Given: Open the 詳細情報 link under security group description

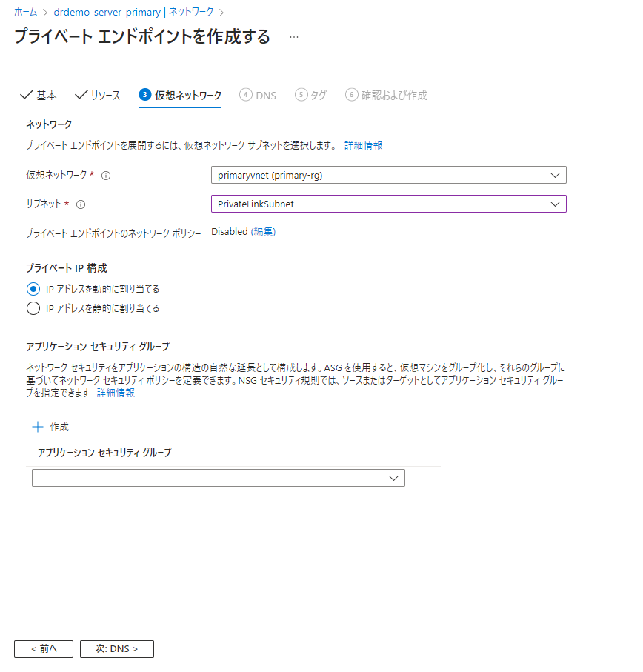Looking at the screenshot, I should pos(116,393).
